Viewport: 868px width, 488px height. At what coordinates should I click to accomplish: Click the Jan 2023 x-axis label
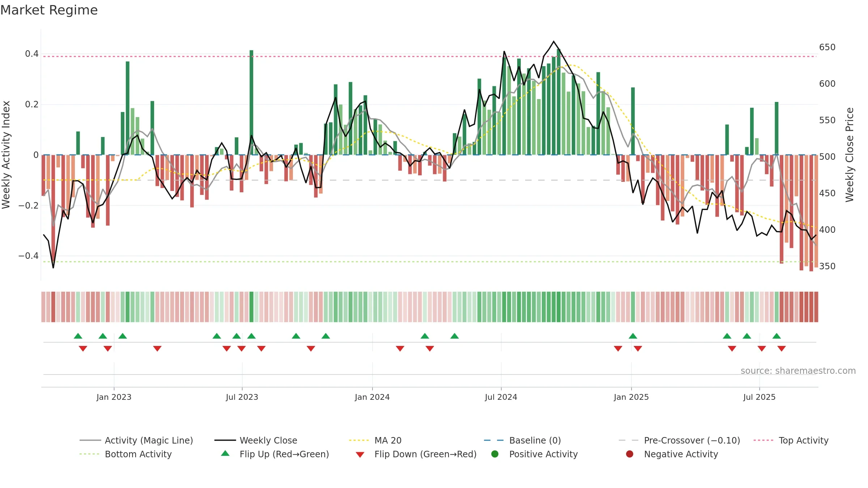pos(114,397)
